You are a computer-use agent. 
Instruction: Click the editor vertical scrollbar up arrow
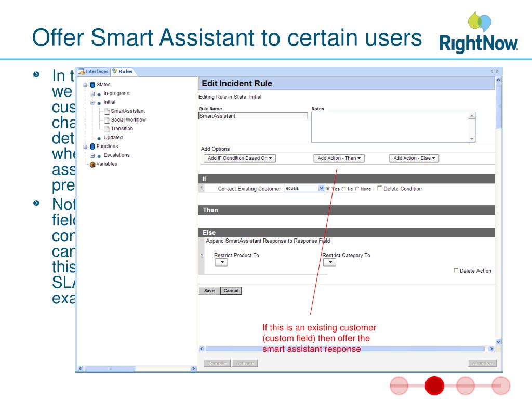click(x=498, y=81)
